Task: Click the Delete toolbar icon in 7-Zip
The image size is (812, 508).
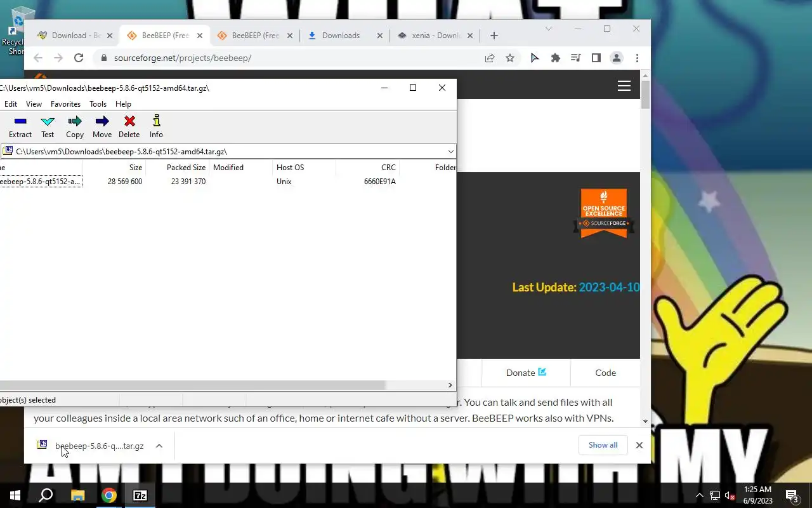Action: click(x=129, y=127)
